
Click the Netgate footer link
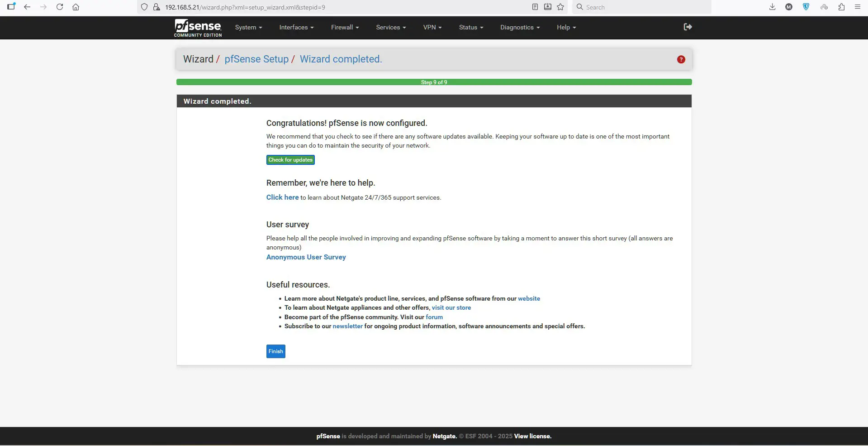[x=444, y=436]
